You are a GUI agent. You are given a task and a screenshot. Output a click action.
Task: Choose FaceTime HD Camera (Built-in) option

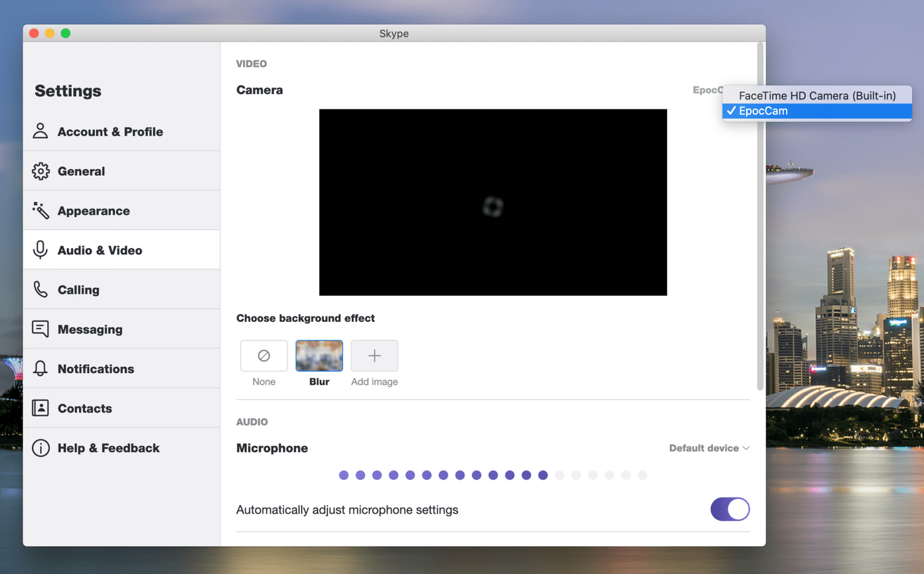[x=817, y=96]
